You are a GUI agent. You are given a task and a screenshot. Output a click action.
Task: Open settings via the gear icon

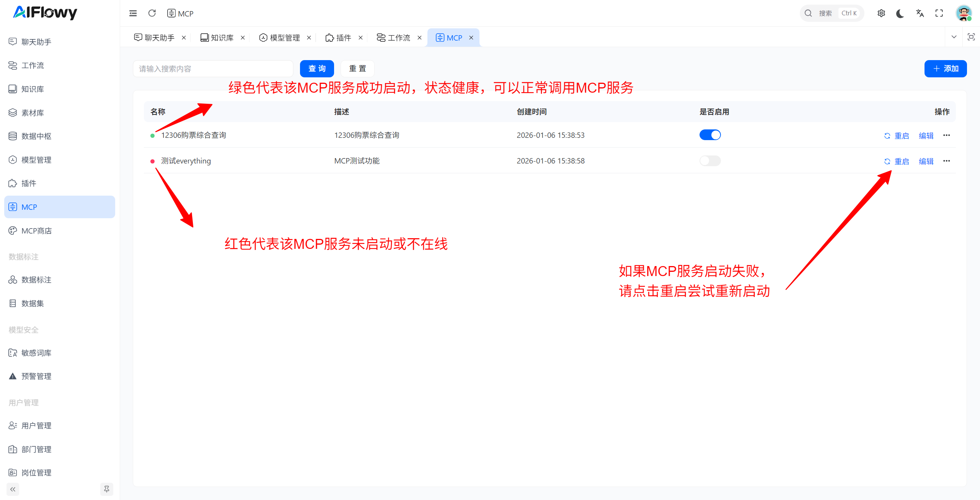[881, 13]
